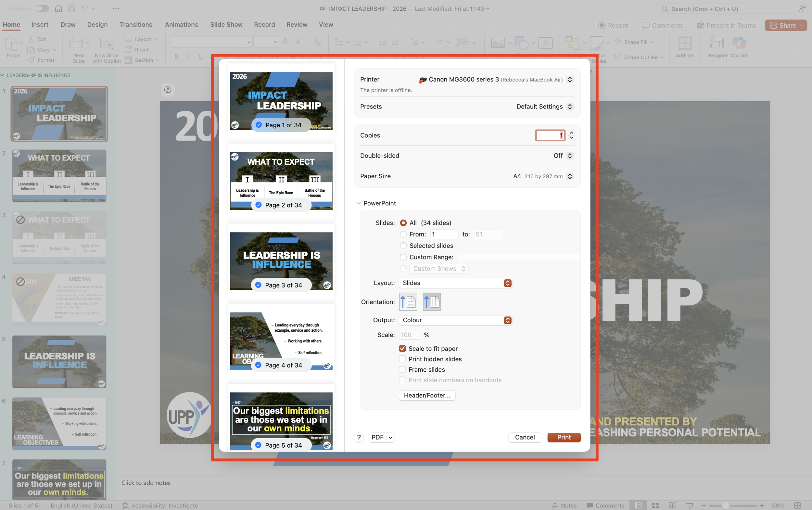
Task: Select the Selected slides radio button
Action: click(x=403, y=246)
